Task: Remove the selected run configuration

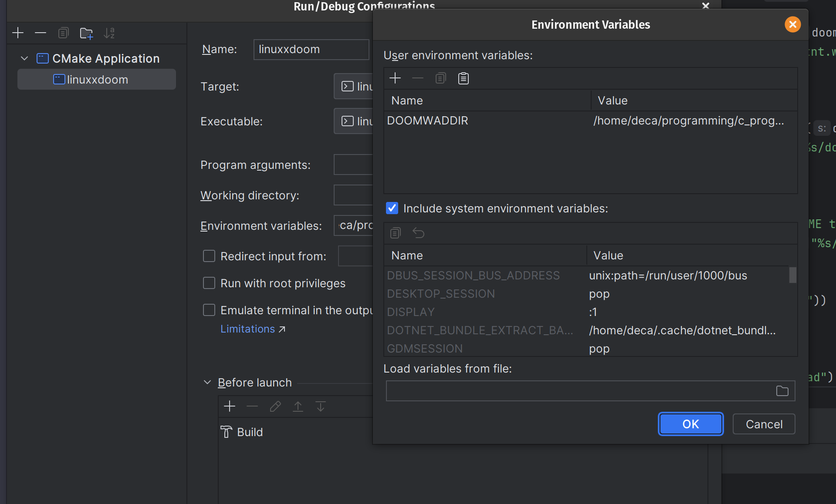Action: tap(41, 33)
